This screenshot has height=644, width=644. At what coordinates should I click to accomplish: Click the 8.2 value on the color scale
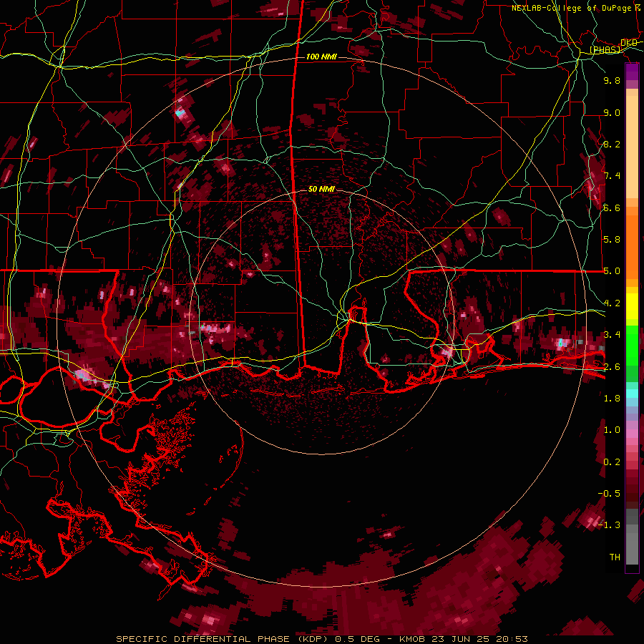tap(612, 144)
